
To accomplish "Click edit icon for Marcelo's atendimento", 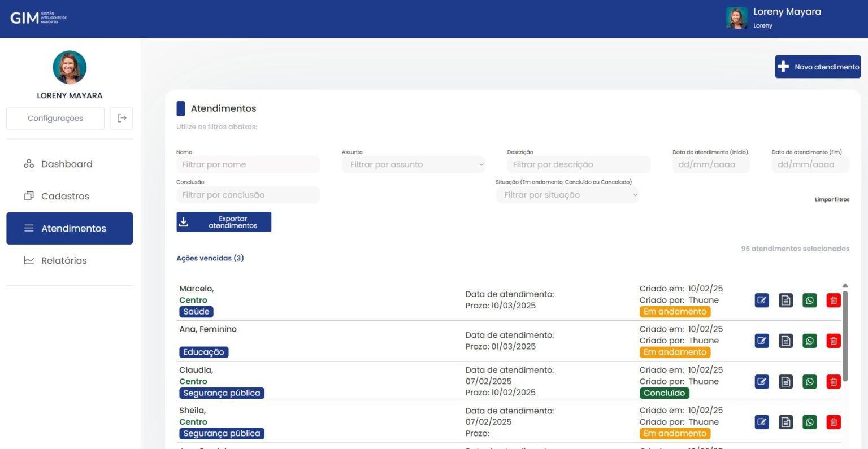I will coord(762,300).
